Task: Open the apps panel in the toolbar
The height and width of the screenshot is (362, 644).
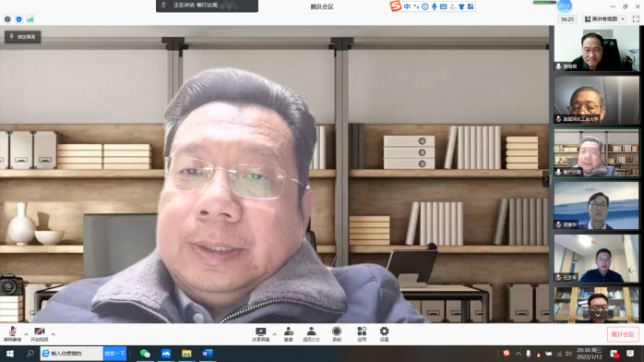Action: click(x=362, y=334)
